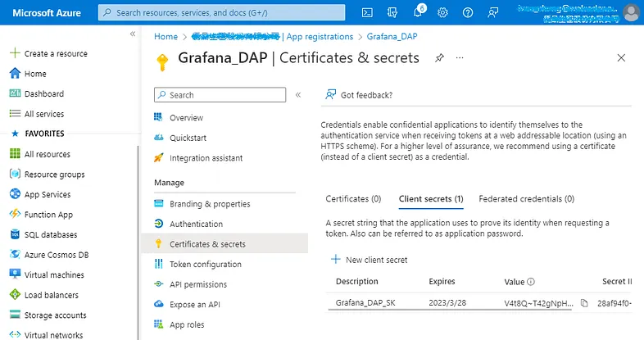Click the Expires column header
The width and height of the screenshot is (644, 340).
(442, 281)
